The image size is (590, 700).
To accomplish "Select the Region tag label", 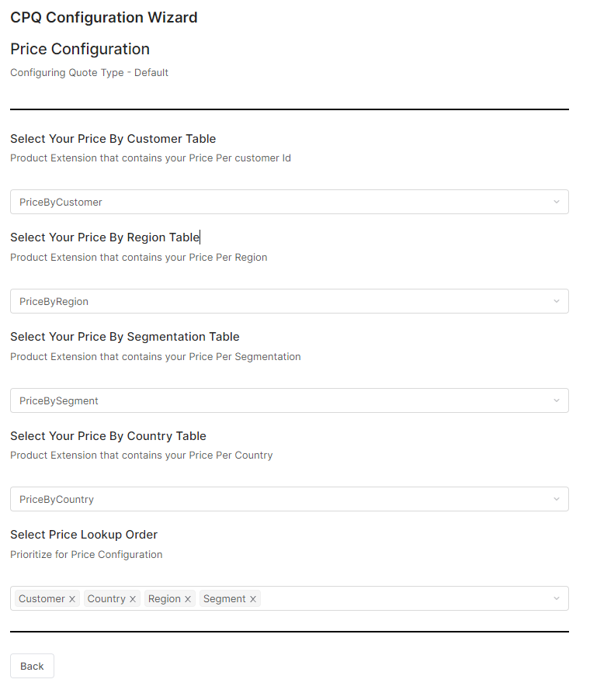I will point(165,599).
